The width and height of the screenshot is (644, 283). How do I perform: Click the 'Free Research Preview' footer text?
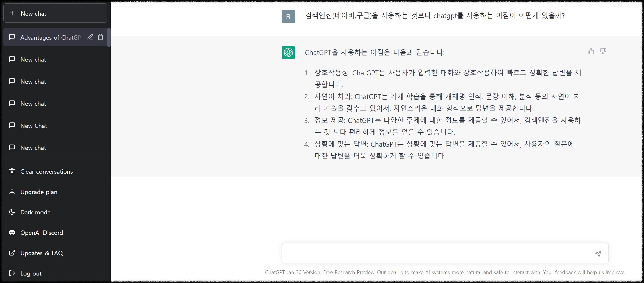[x=349, y=272]
